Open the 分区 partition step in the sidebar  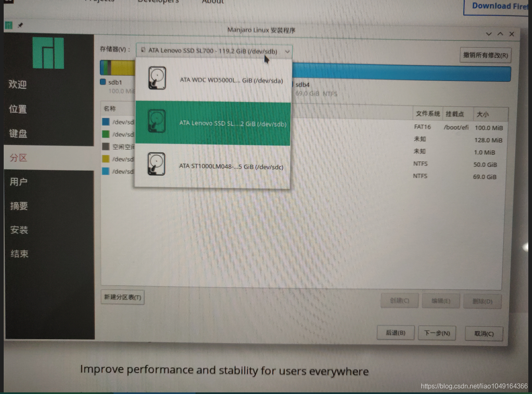point(18,158)
